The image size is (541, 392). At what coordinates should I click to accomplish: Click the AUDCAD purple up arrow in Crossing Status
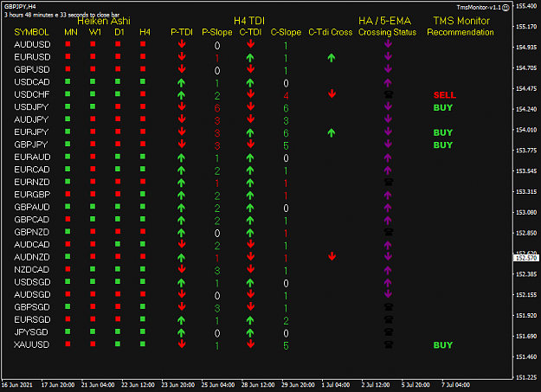click(x=388, y=245)
